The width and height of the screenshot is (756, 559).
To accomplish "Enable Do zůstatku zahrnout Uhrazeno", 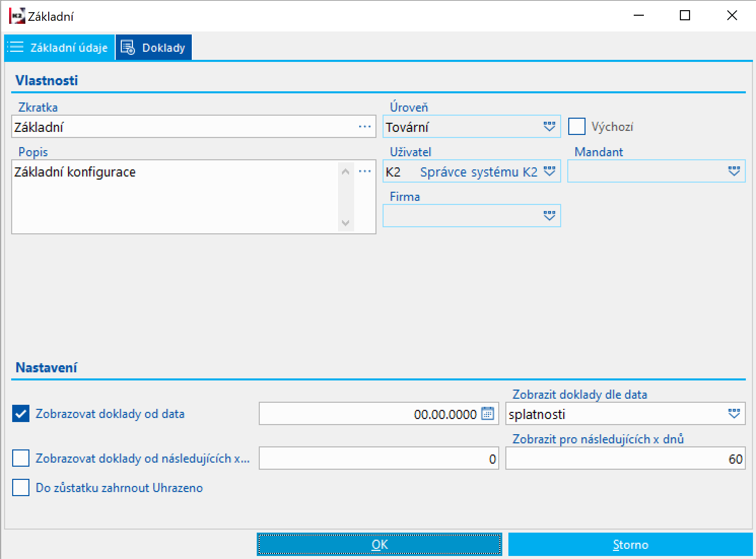I will (21, 488).
